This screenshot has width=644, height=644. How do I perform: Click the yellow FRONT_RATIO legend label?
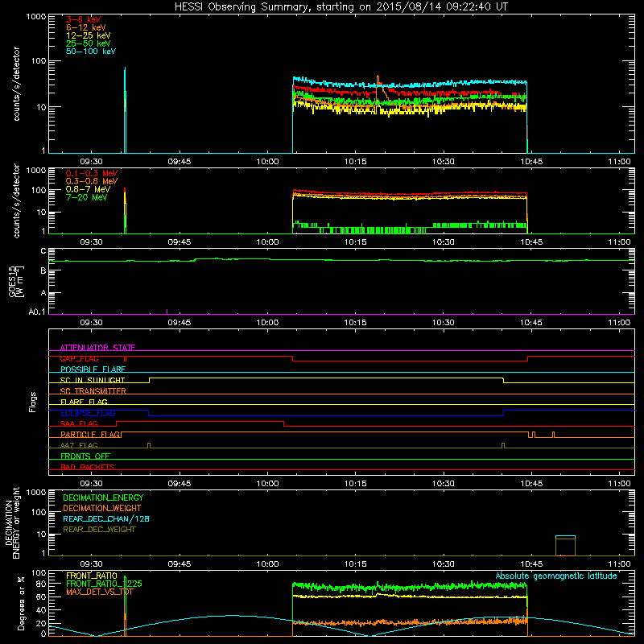92,576
